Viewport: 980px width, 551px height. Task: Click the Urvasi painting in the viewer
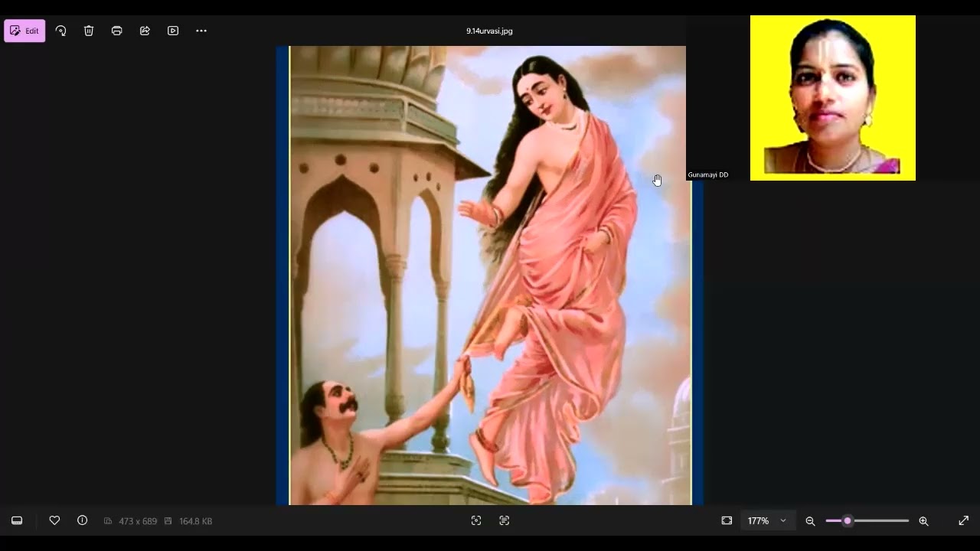(489, 275)
